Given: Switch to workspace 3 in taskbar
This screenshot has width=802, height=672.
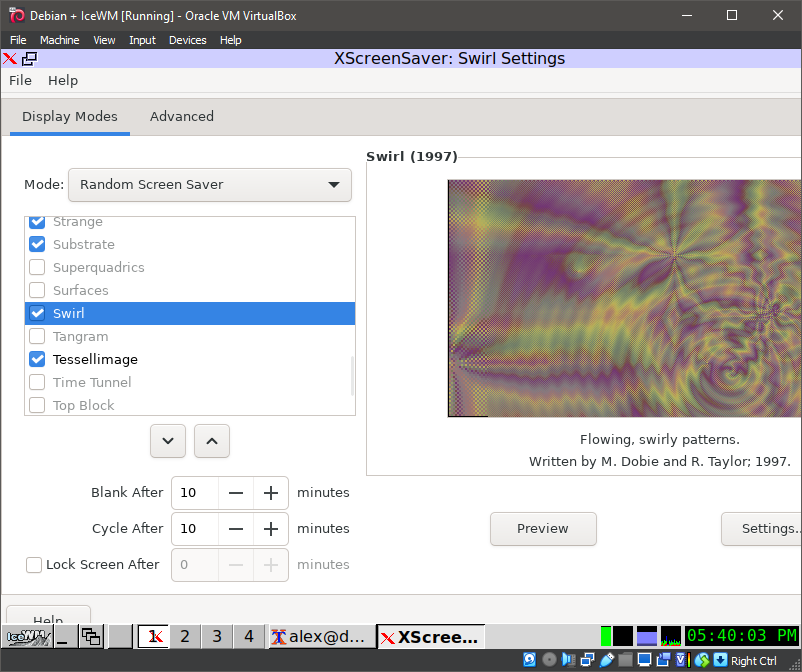Looking at the screenshot, I should pos(217,637).
